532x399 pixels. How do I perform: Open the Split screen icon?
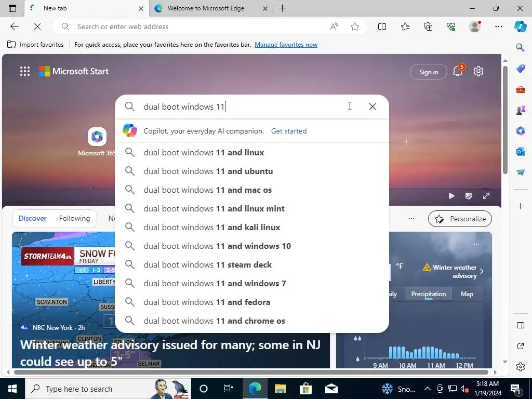(382, 26)
